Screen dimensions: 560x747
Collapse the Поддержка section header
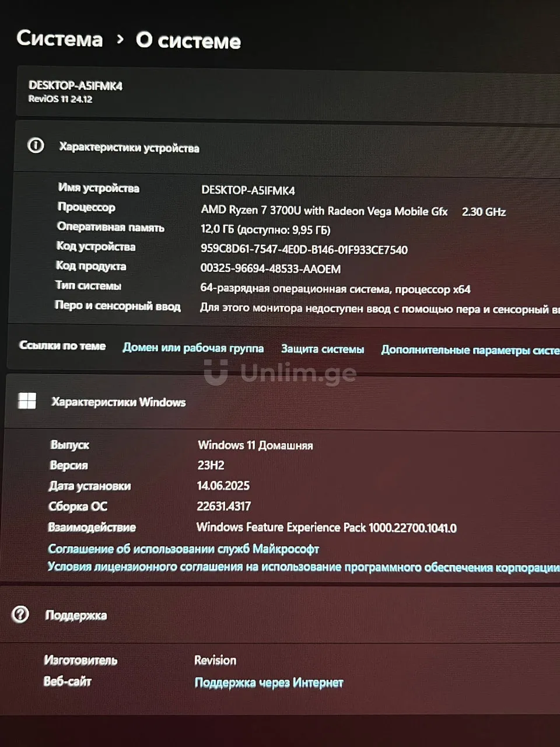[292, 615]
